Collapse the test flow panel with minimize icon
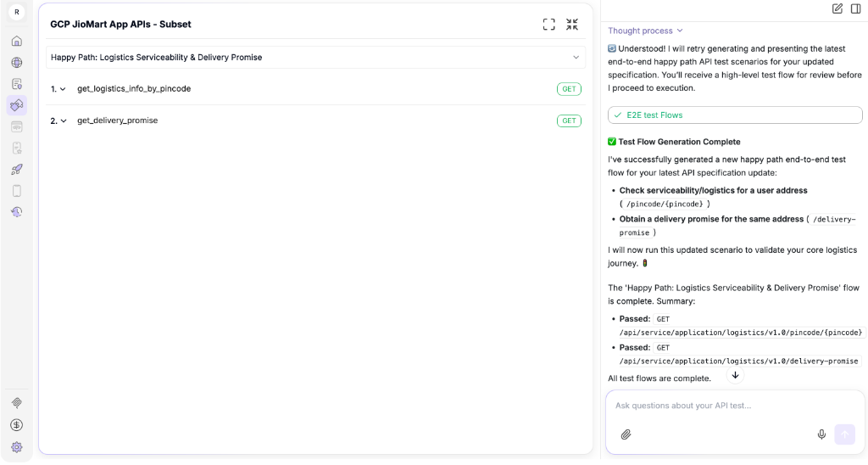The height and width of the screenshot is (465, 868). pos(572,25)
